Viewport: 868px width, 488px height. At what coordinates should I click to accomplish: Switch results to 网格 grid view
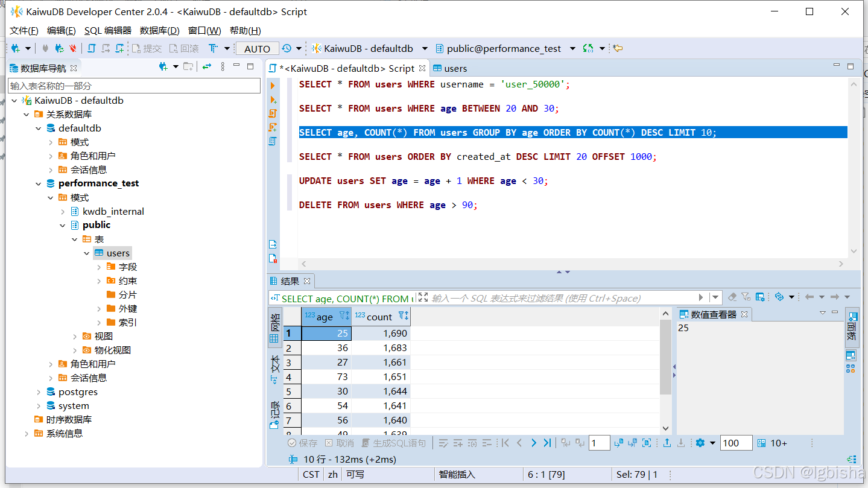274,328
